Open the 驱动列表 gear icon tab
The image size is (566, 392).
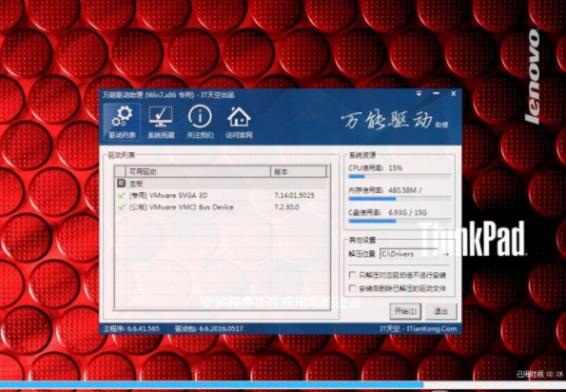(x=122, y=122)
